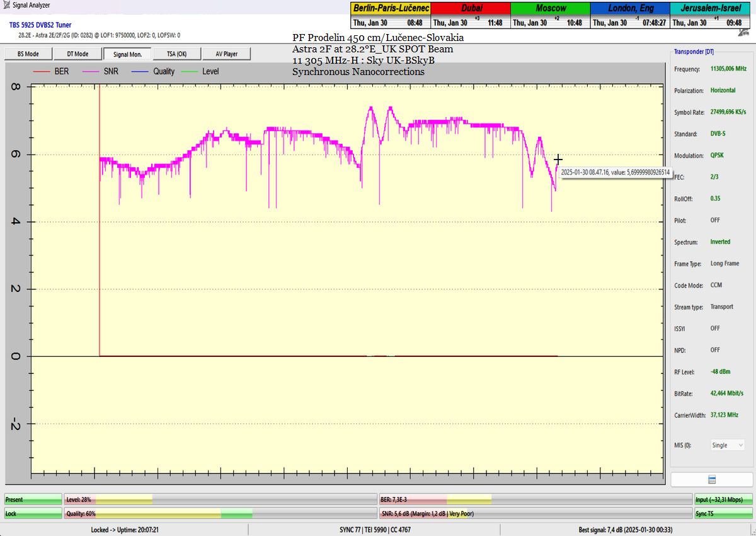
Task: Click the red BER legend line
Action: pos(41,71)
